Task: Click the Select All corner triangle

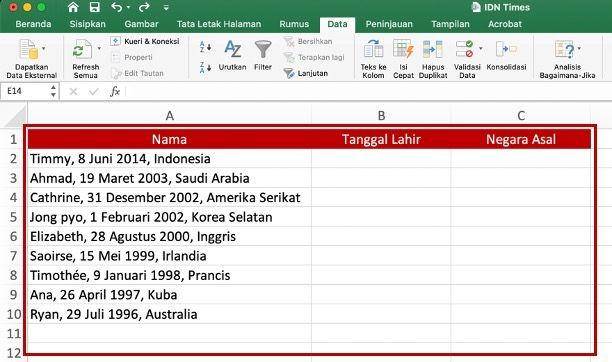Action: point(14,115)
